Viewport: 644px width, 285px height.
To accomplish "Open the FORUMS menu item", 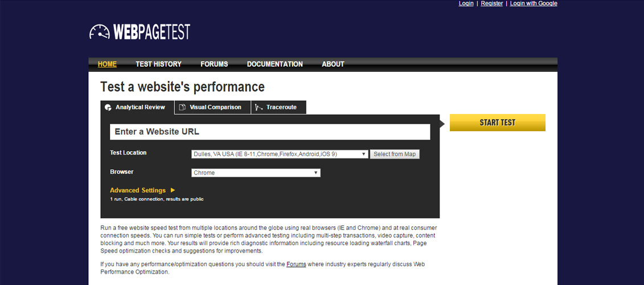I will pyautogui.click(x=214, y=64).
